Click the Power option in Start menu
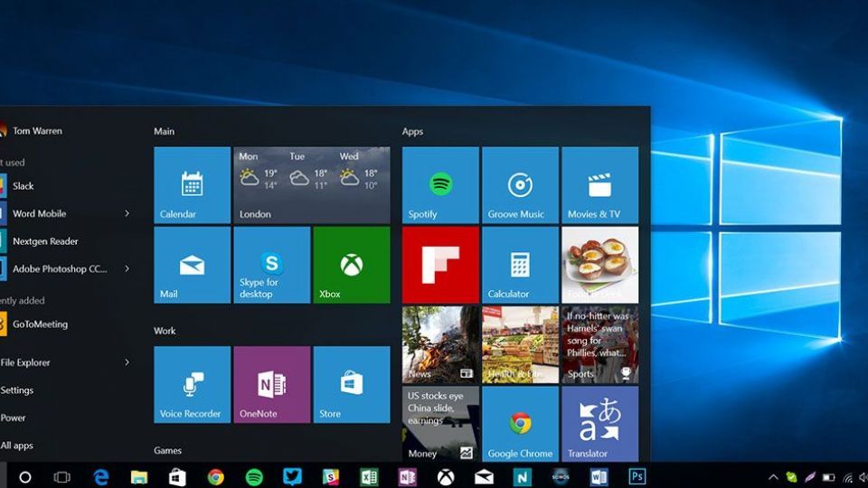868x488 pixels. 14,418
